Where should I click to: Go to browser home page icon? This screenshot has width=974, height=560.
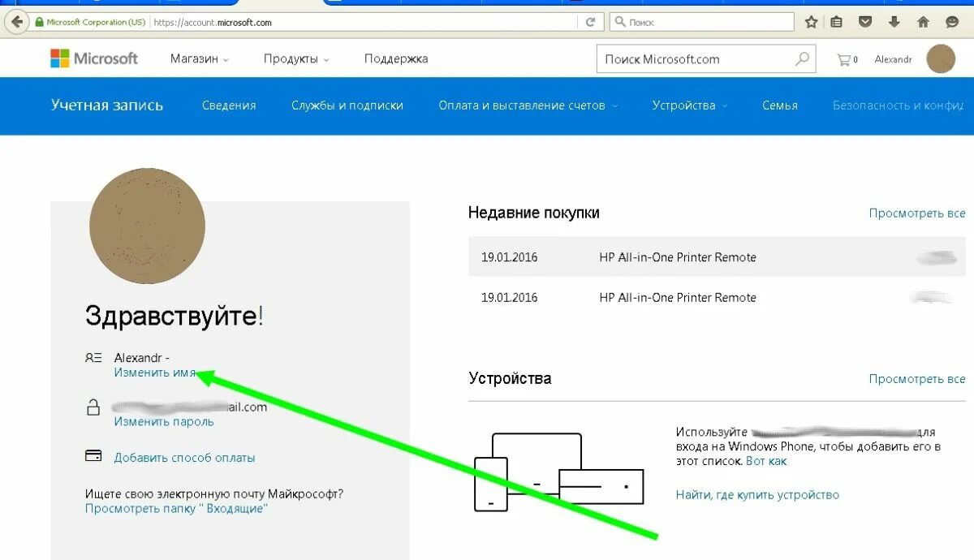(923, 22)
